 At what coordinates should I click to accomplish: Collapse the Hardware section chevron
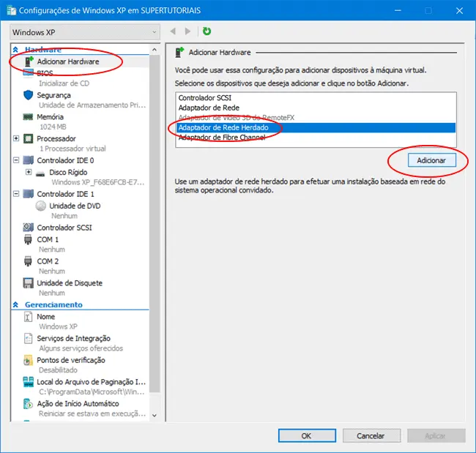(x=15, y=50)
